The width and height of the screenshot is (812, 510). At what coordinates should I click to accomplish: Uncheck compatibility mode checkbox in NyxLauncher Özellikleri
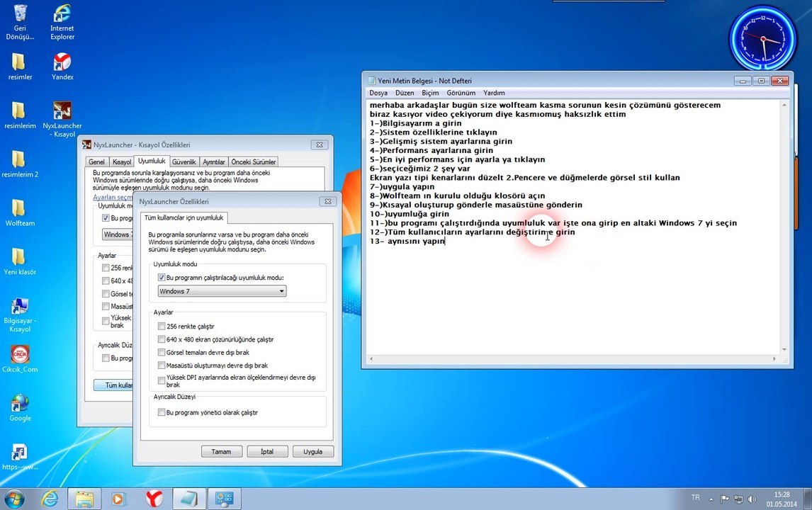162,278
